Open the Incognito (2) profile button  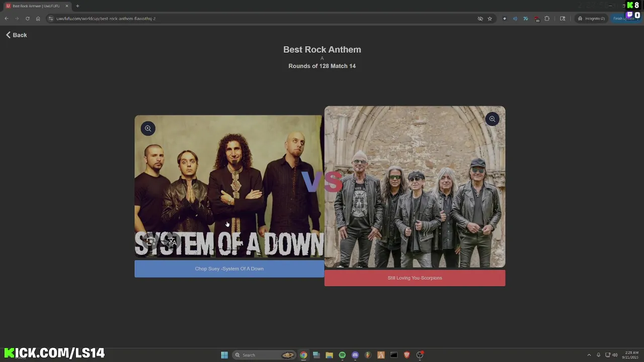click(x=592, y=19)
